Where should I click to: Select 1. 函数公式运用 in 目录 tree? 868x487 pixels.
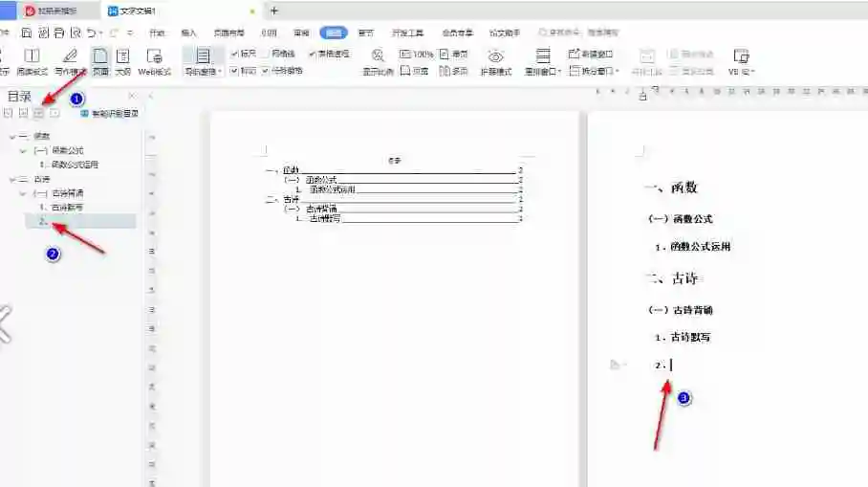tap(69, 165)
